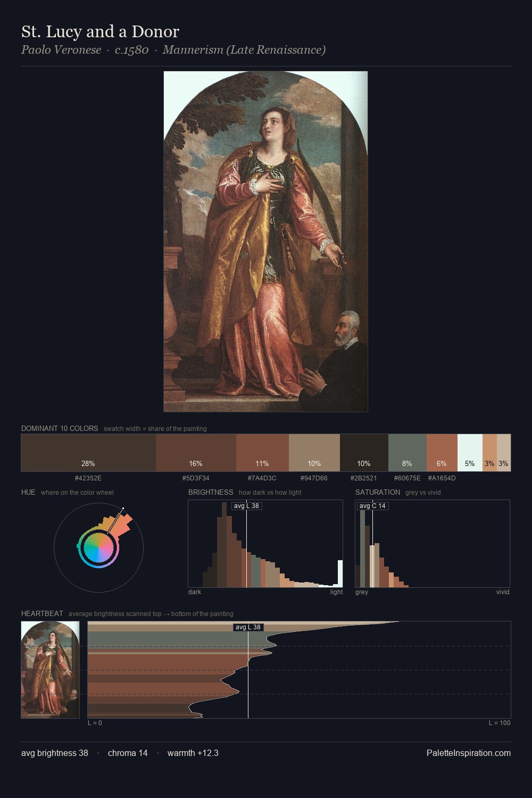
Task: Click the saturation chart 'grey' axis label
Action: [x=362, y=592]
